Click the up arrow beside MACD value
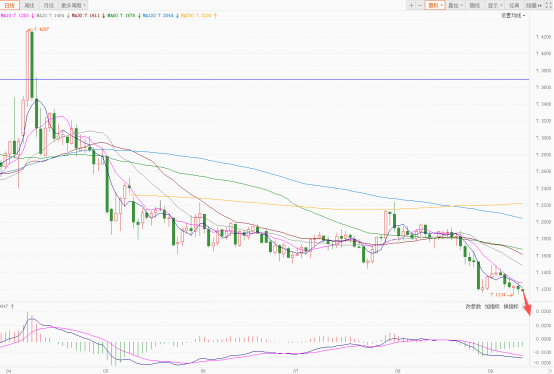Screen dimensions: 554x374 coord(12,307)
